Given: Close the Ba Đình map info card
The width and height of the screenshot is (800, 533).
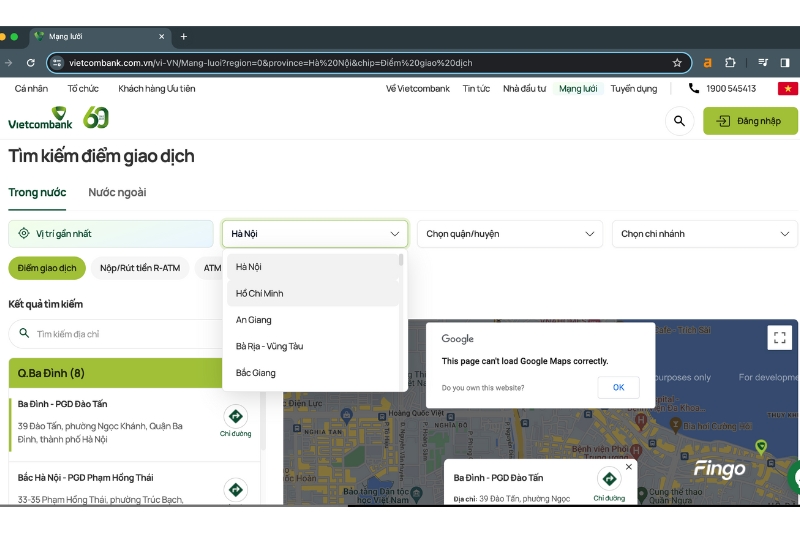Looking at the screenshot, I should click(629, 467).
